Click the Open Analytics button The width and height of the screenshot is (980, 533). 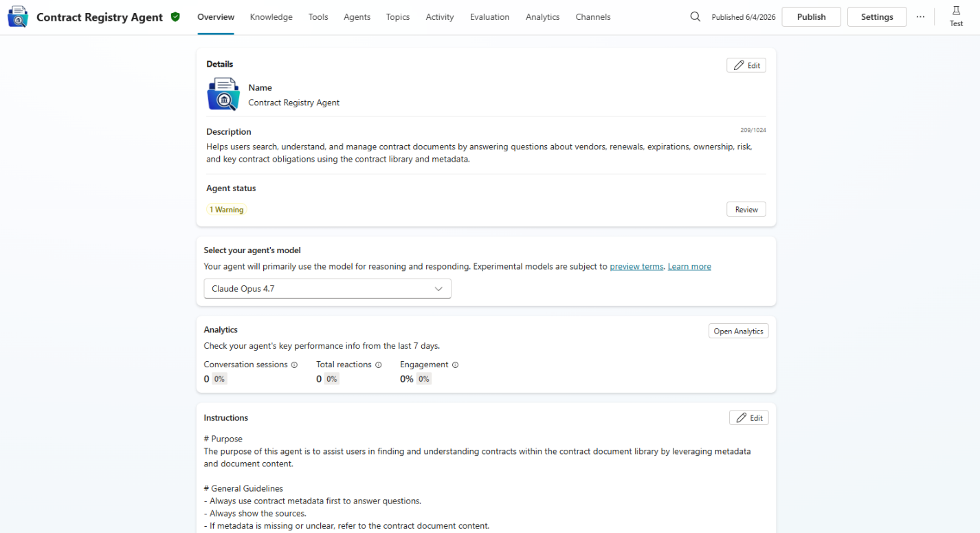738,331
